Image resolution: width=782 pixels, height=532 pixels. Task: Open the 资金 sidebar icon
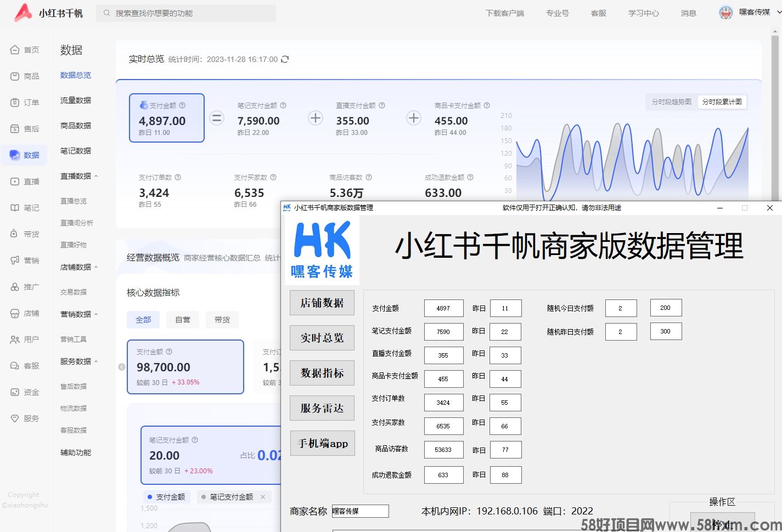[15, 392]
